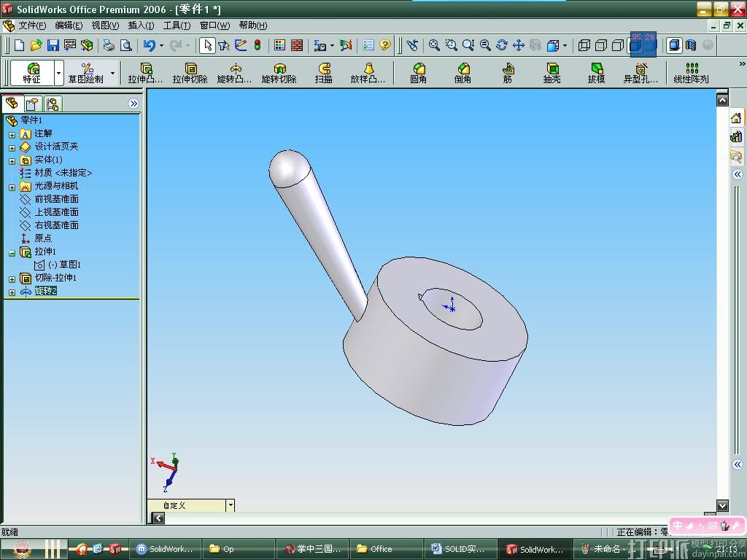The image size is (747, 560).
Task: Open the 自定义 dropdown below the viewport
Action: 231,505
